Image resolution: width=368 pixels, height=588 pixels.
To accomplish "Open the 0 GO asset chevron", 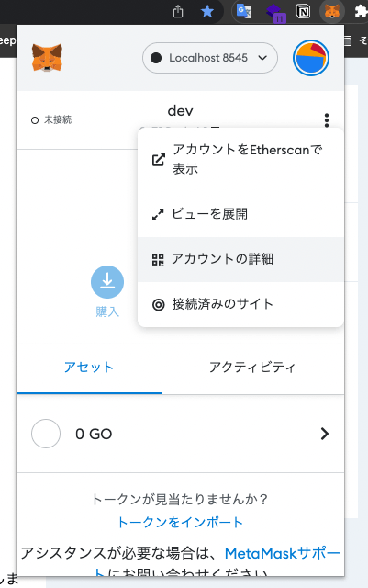I will pyautogui.click(x=325, y=434).
